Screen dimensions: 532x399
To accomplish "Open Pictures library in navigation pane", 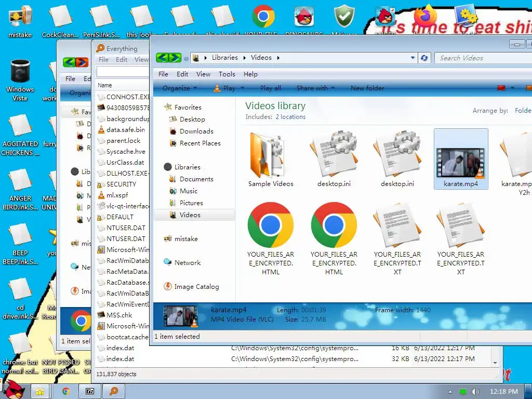I will pyautogui.click(x=191, y=203).
